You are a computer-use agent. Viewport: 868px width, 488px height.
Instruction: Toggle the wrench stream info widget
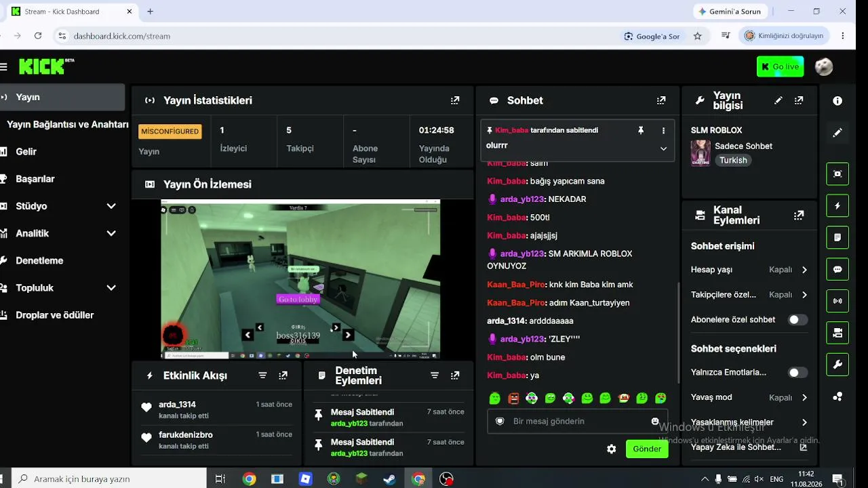click(x=837, y=365)
